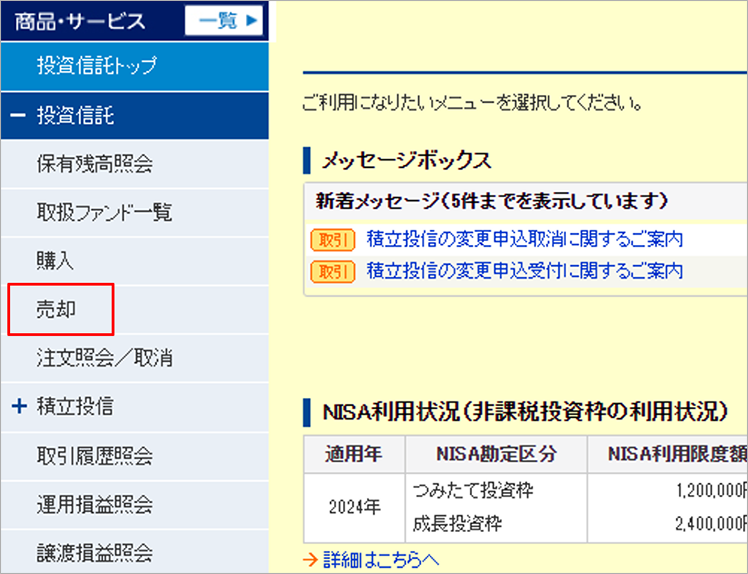The height and width of the screenshot is (574, 748).
Task: Open 積立投信の変更申込取消 message link
Action: point(524,239)
